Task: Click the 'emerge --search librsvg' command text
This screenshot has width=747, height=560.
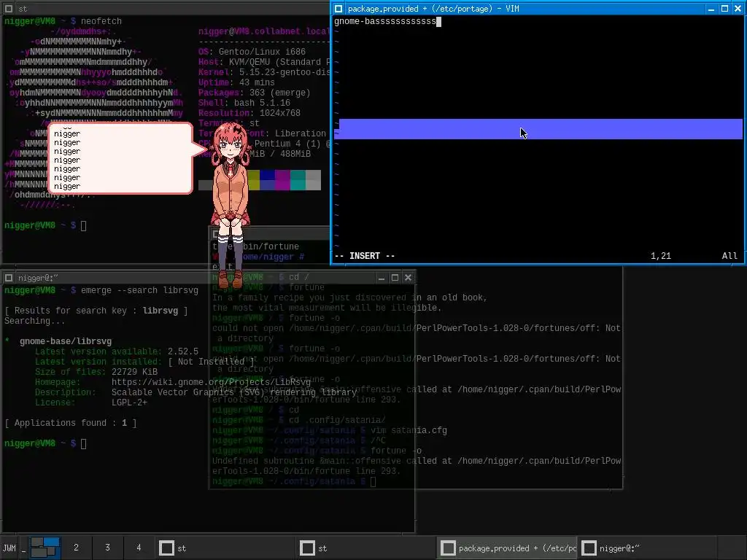Action: (139, 290)
